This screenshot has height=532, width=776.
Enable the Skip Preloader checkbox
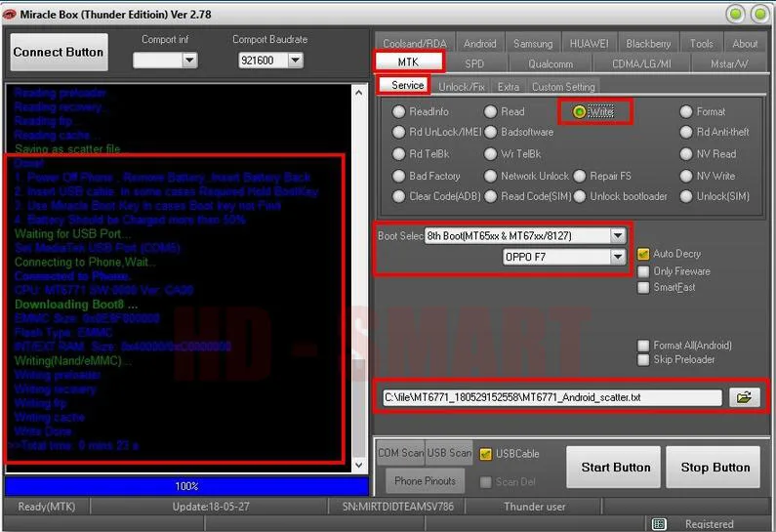pos(643,359)
